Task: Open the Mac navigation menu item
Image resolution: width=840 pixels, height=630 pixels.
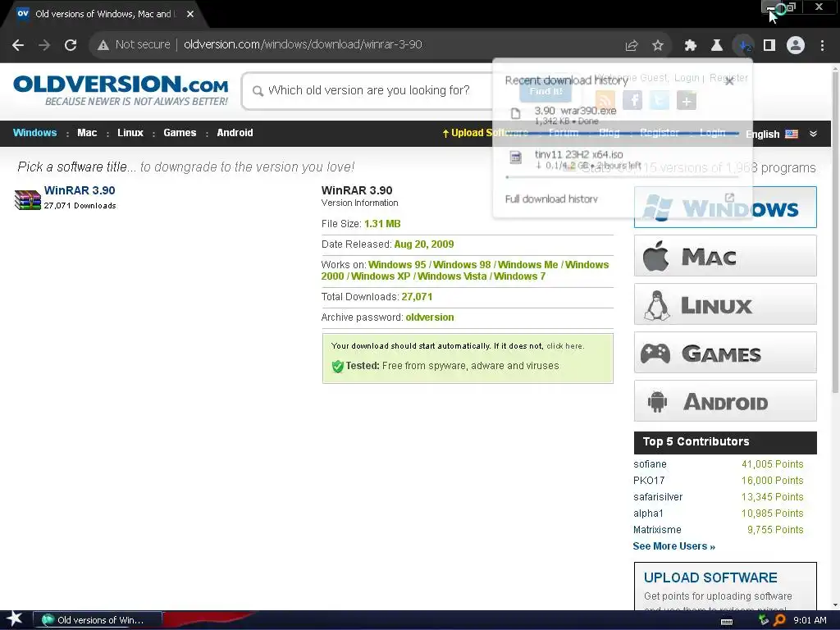Action: pyautogui.click(x=87, y=133)
